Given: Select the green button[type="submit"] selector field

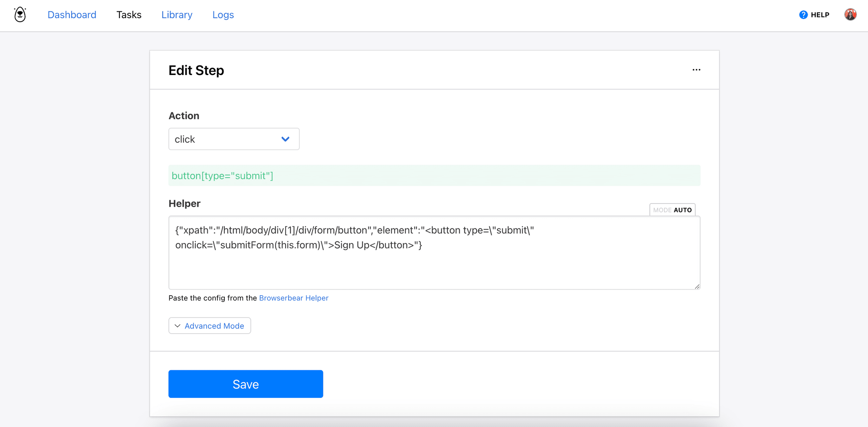Looking at the screenshot, I should coord(434,176).
